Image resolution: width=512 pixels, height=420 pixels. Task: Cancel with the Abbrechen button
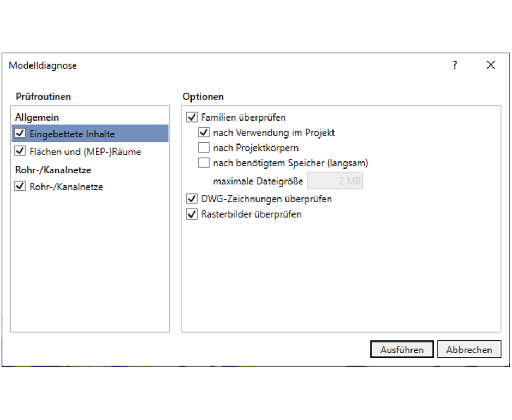click(x=469, y=350)
